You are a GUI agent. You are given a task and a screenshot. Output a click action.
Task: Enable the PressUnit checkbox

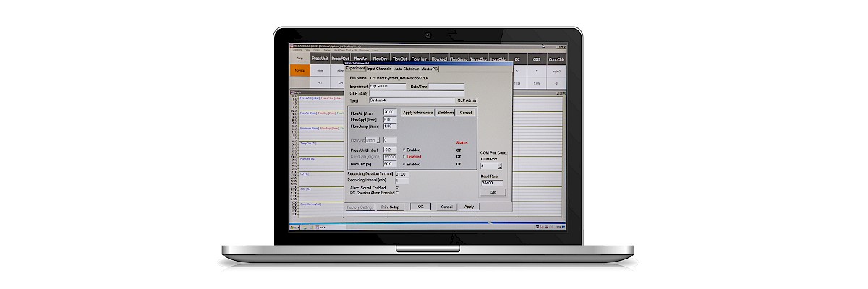(x=404, y=150)
